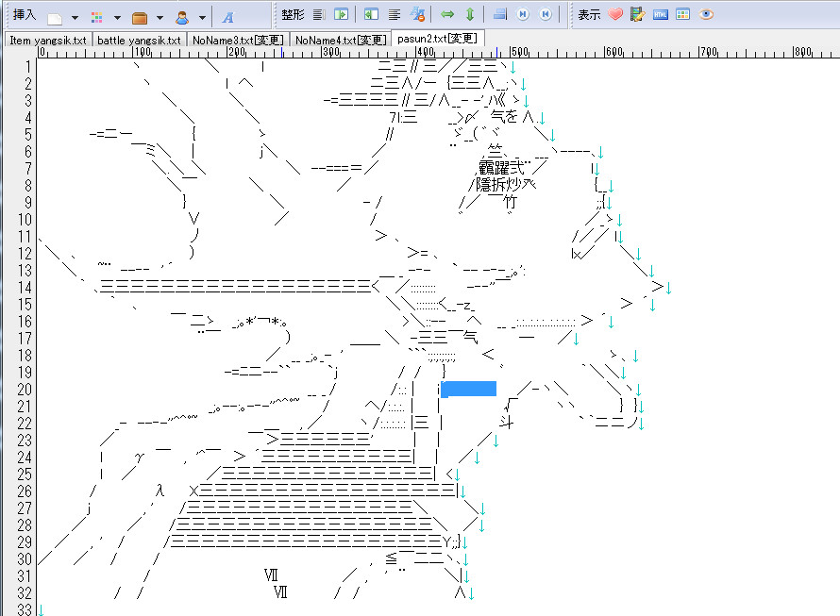Toggle the centered text lines icon
Viewport: 840px width, 616px height.
(395, 15)
